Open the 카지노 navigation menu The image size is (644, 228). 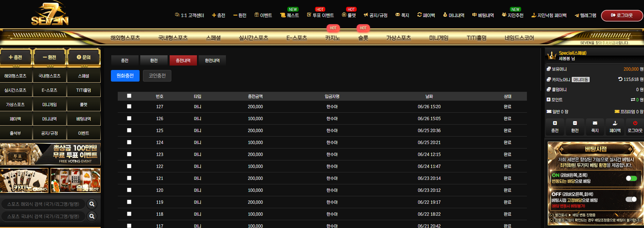[x=332, y=38]
